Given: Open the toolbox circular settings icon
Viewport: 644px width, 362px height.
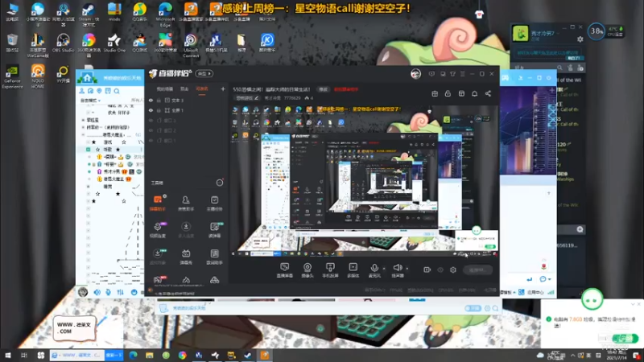Looking at the screenshot, I should [x=220, y=183].
